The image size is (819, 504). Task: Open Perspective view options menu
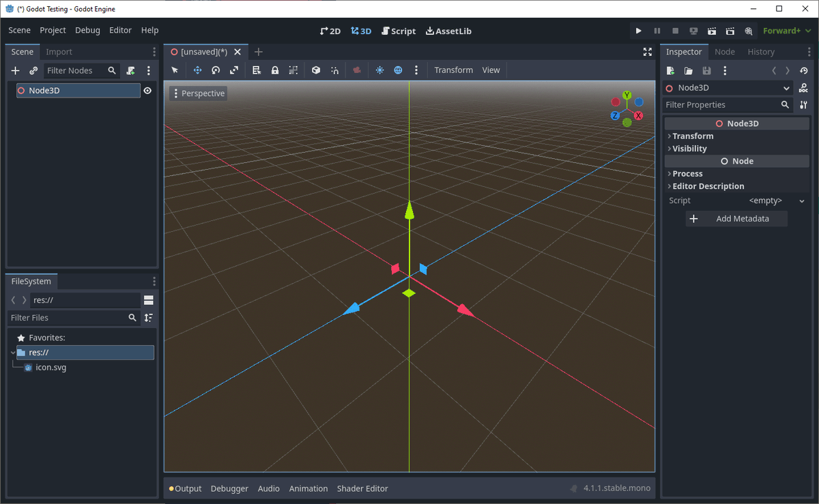[199, 93]
